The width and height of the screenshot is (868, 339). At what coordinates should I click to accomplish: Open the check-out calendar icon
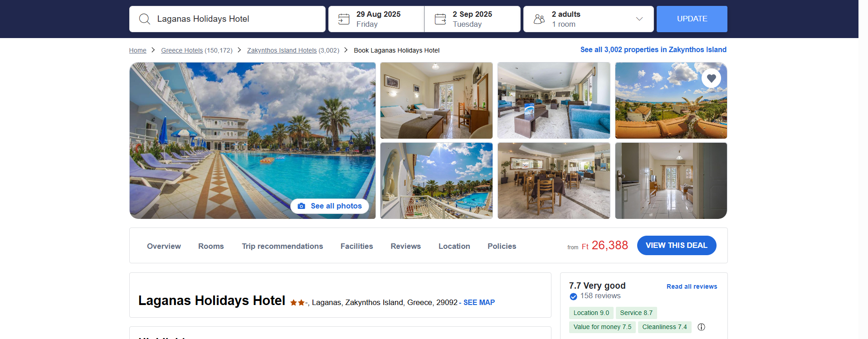point(440,19)
